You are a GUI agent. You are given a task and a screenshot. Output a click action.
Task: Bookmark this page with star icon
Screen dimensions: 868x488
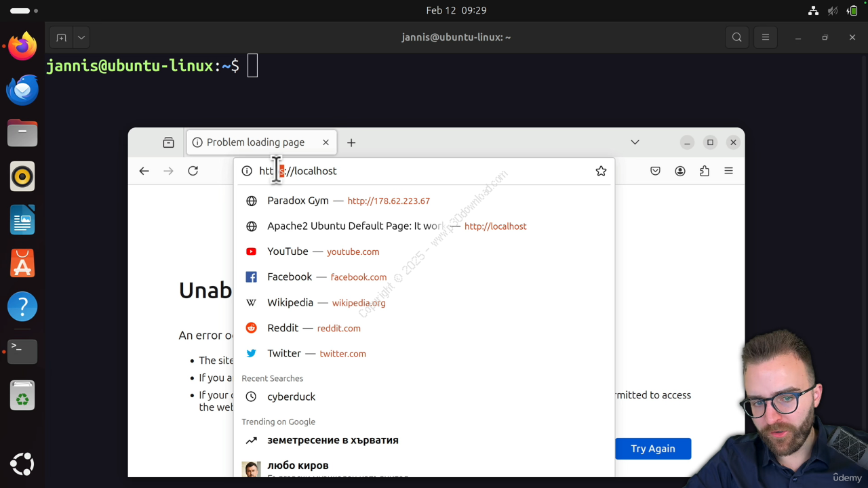tap(601, 171)
